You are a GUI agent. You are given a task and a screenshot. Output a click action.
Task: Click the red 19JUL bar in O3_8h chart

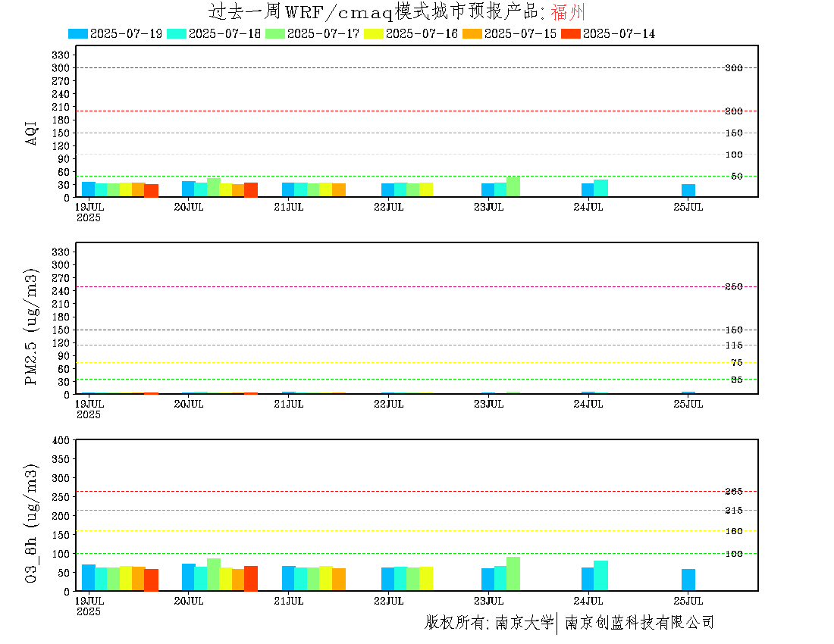point(152,580)
